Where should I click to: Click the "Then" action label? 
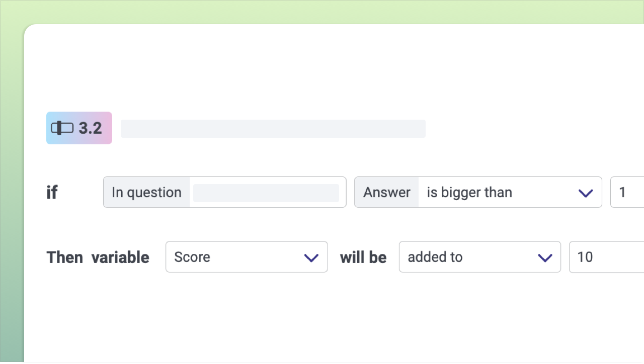coord(65,257)
